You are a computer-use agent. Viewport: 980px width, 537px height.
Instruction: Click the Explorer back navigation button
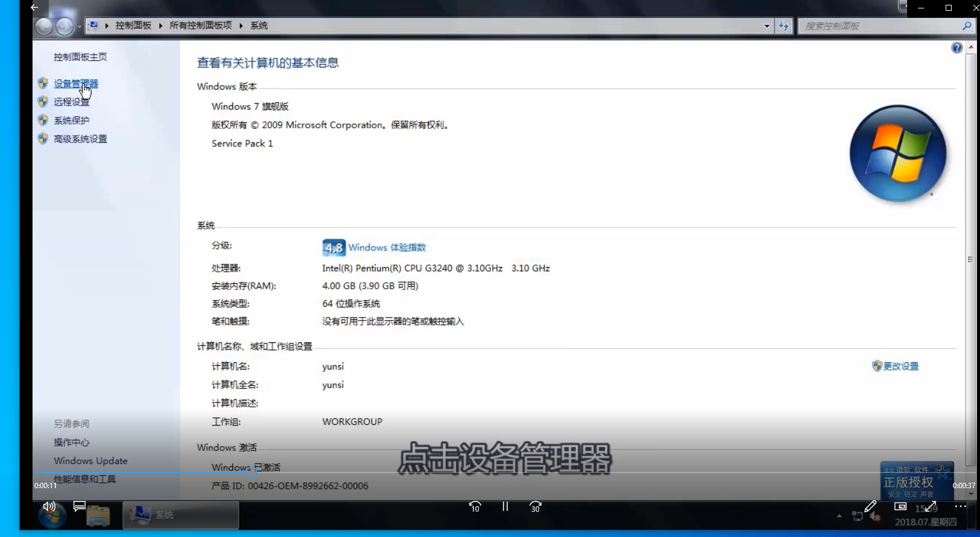44,26
